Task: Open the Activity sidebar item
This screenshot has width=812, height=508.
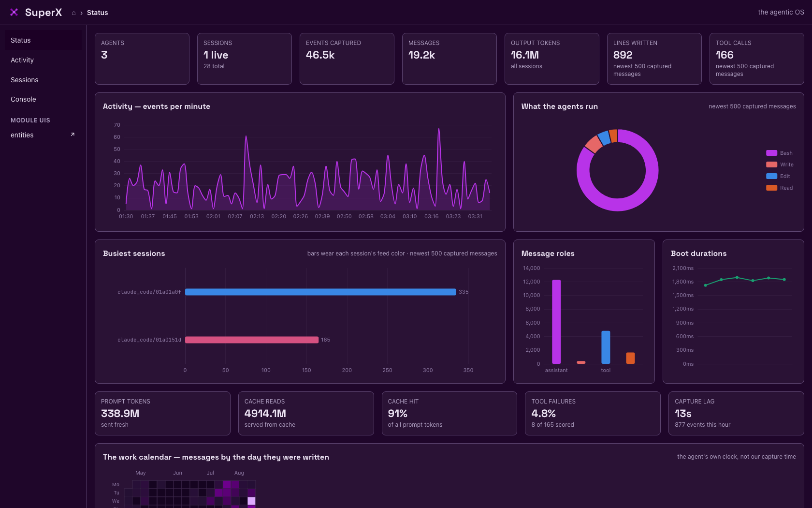Action: coord(43,60)
